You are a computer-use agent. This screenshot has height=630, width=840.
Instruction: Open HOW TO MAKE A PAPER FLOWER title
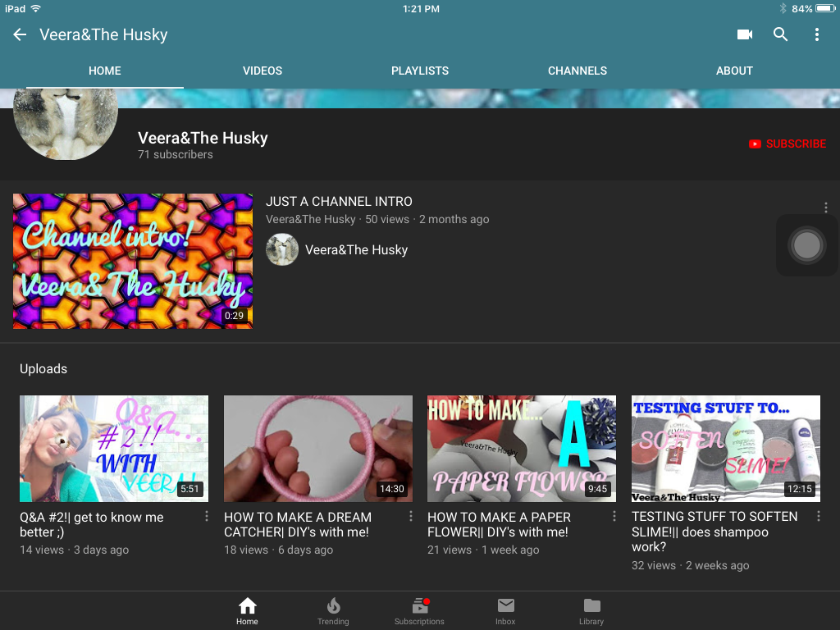[499, 524]
